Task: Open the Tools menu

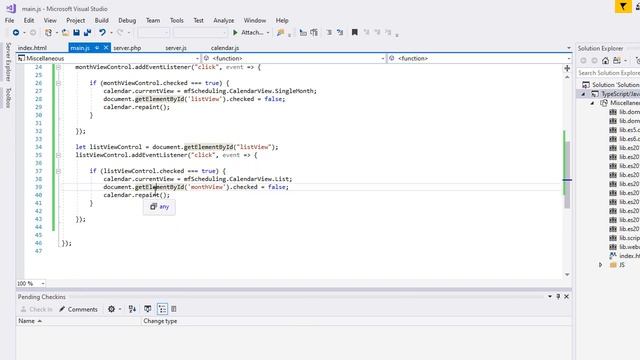Action: [x=177, y=20]
